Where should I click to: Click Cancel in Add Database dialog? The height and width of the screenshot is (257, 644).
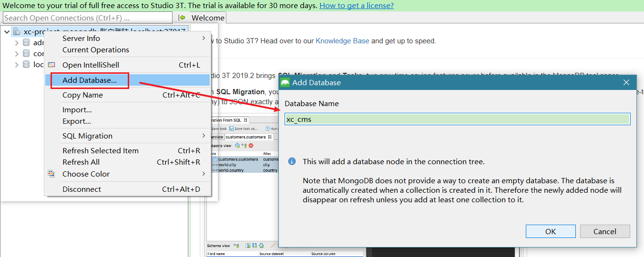coord(605,231)
